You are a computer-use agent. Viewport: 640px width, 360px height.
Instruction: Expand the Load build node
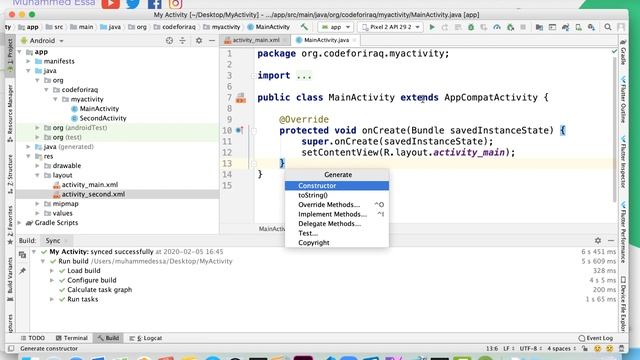pos(52,271)
